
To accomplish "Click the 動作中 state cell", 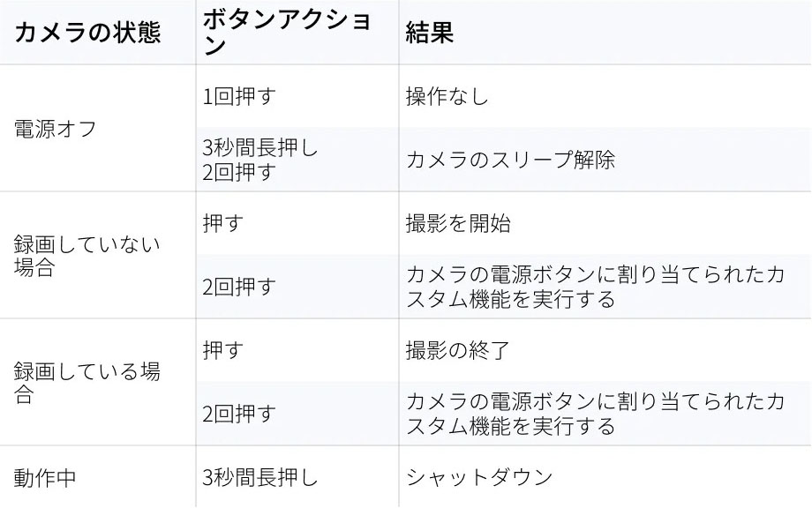I will tap(45, 478).
